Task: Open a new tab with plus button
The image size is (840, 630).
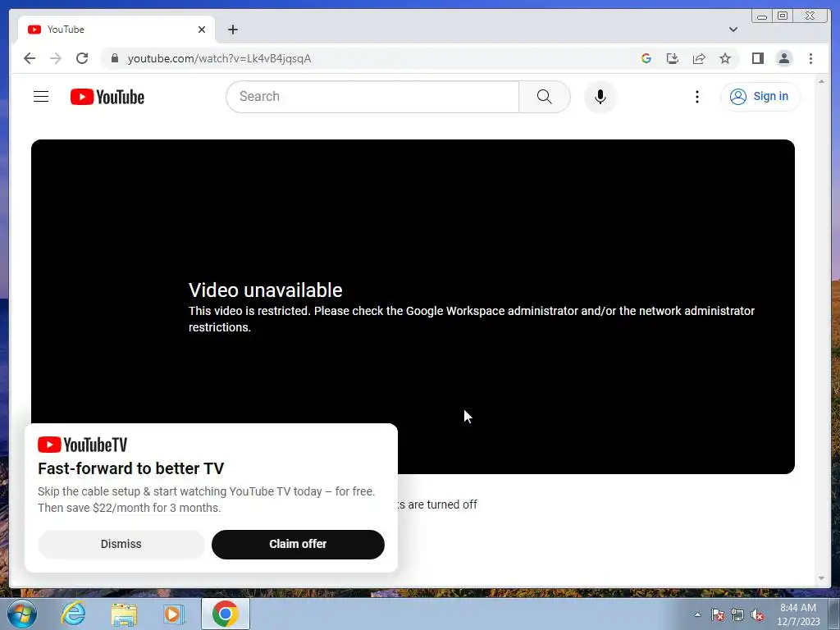Action: coord(232,30)
